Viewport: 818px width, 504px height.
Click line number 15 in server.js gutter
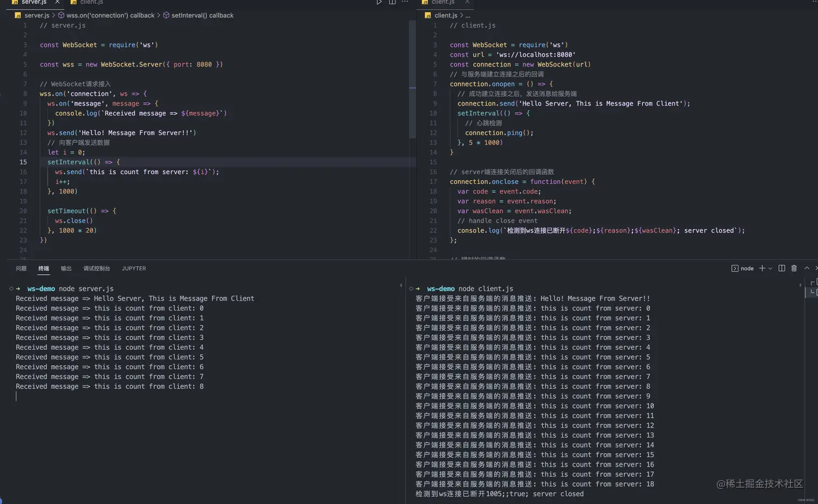(x=23, y=162)
